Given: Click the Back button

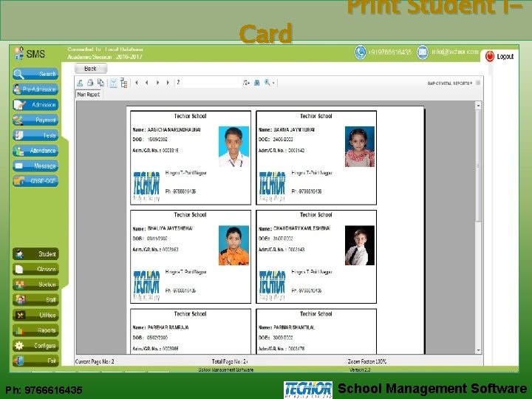Looking at the screenshot, I should [x=91, y=69].
